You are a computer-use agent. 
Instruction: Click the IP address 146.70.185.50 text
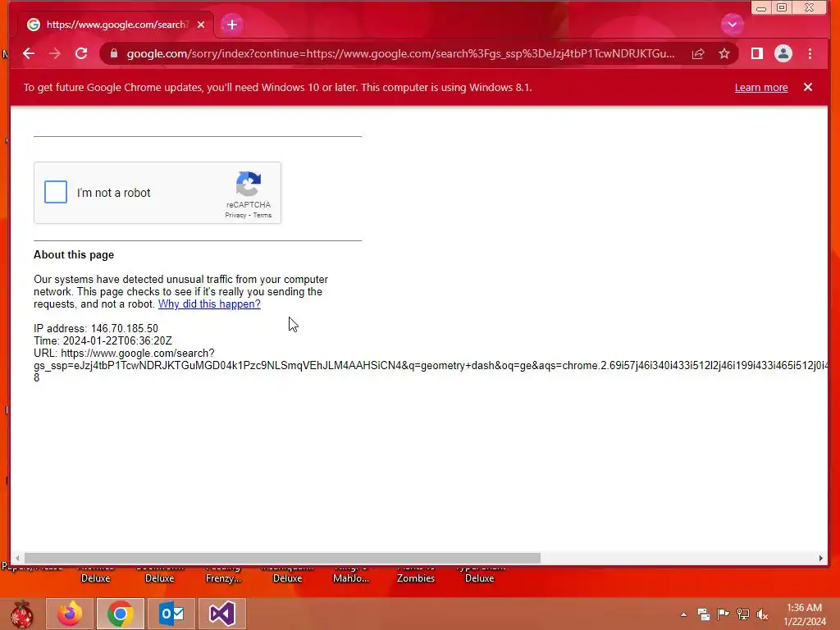96,328
